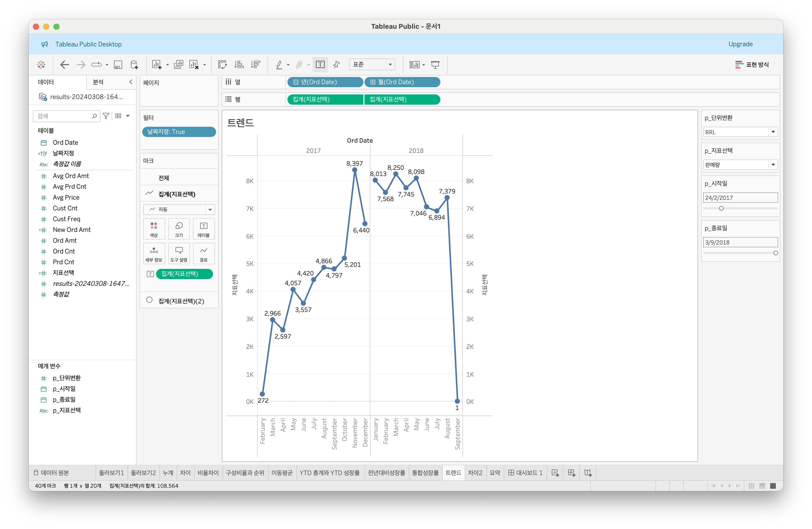Screen dimensions: 812x529
Task: Expand the 월(Ord Date) pill plus toggle
Action: (x=373, y=82)
